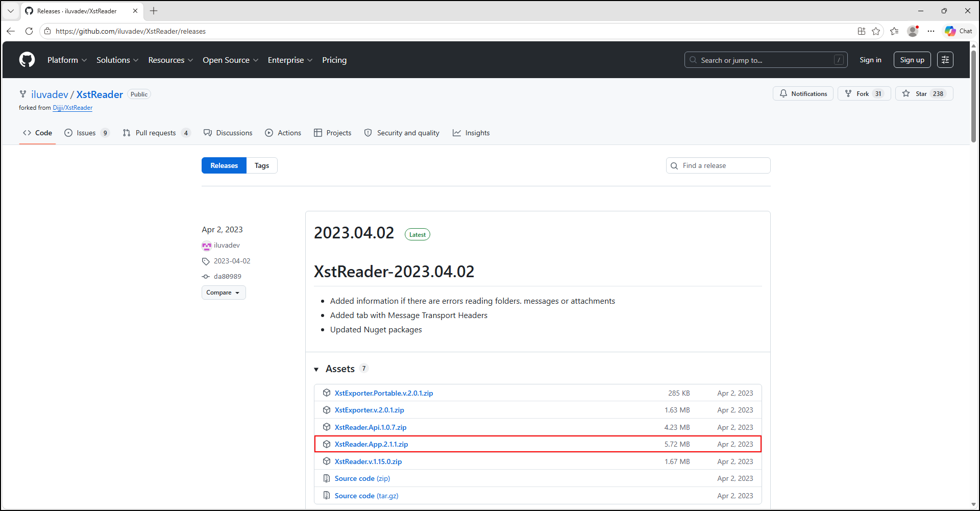Expand the Solutions menu

(117, 60)
